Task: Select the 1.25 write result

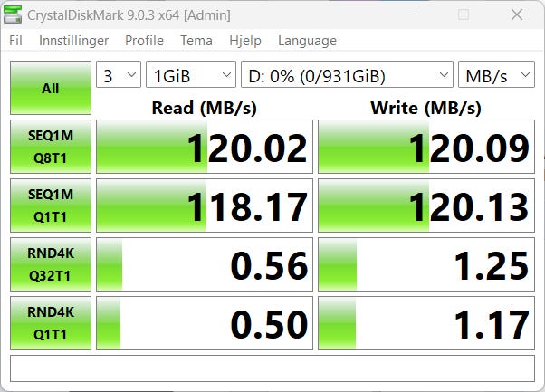Action: 426,264
